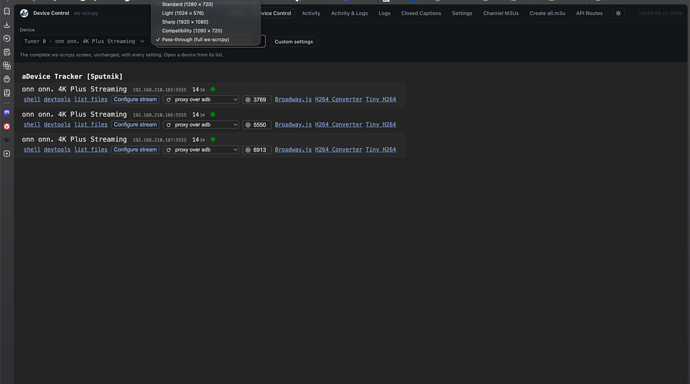The width and height of the screenshot is (690, 384).
Task: Open shell link for 192.168.210.166 device
Action: click(32, 124)
